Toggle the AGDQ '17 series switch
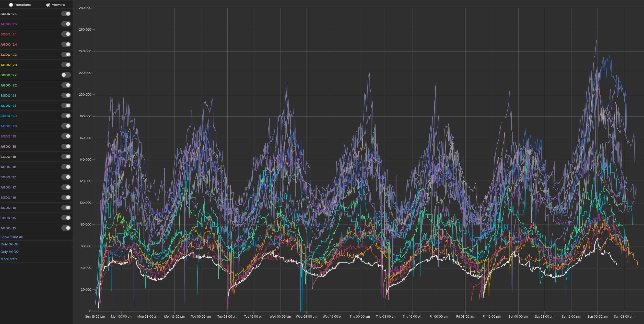Viewport: 644px width, 324px height. (66, 187)
